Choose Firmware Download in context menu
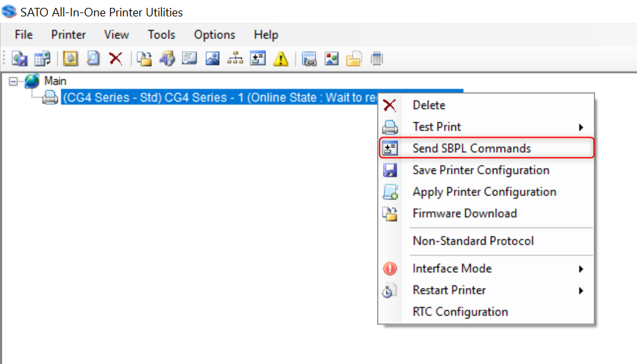The width and height of the screenshot is (637, 364). pyautogui.click(x=464, y=213)
